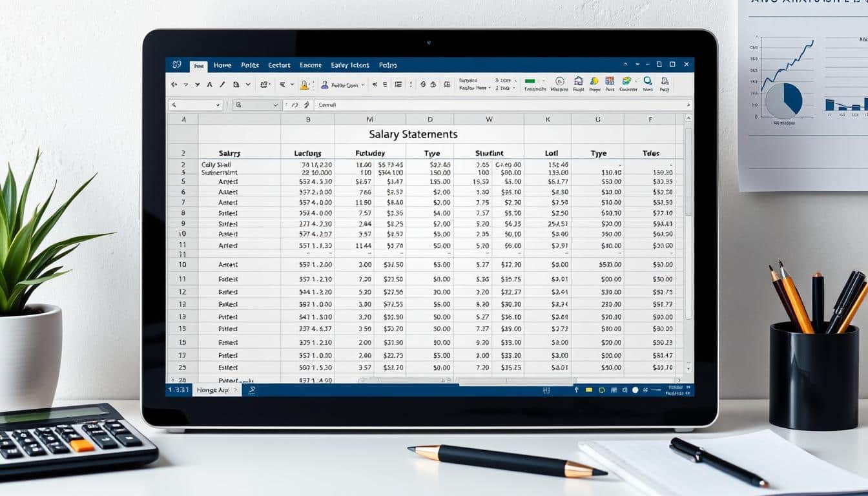
Task: Click the red grid table icon
Action: (610, 80)
